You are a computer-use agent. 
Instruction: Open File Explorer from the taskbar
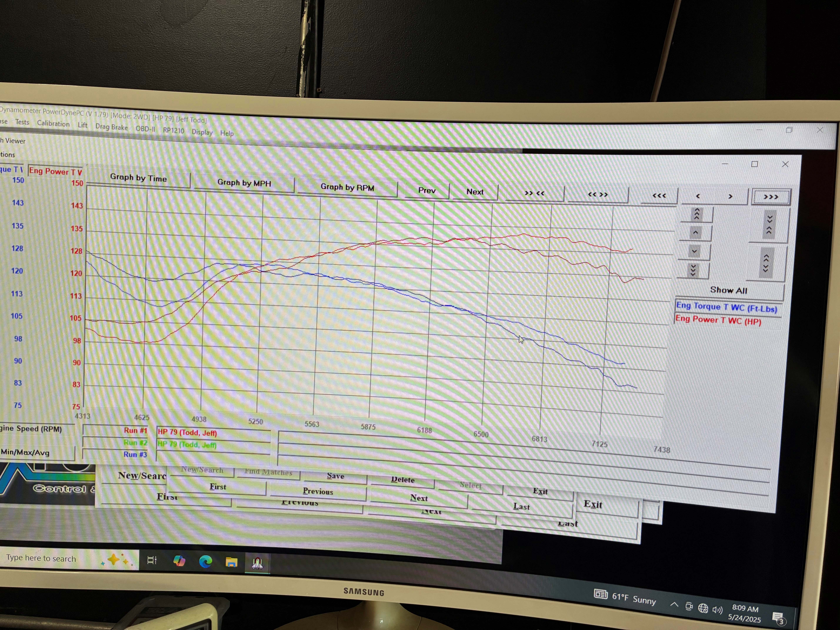pos(232,562)
